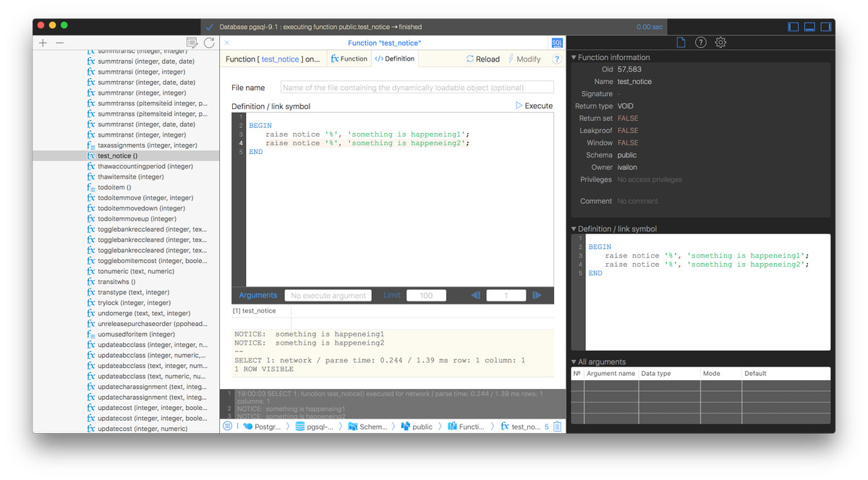
Task: Open the edit note icon above object tree
Action: pos(192,43)
